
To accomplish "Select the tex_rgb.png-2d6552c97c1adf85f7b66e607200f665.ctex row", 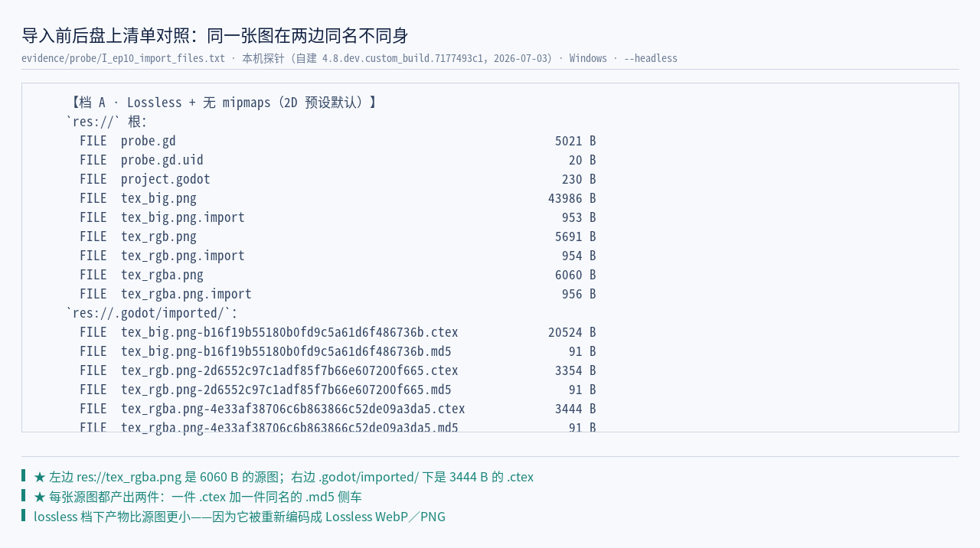I will (338, 370).
